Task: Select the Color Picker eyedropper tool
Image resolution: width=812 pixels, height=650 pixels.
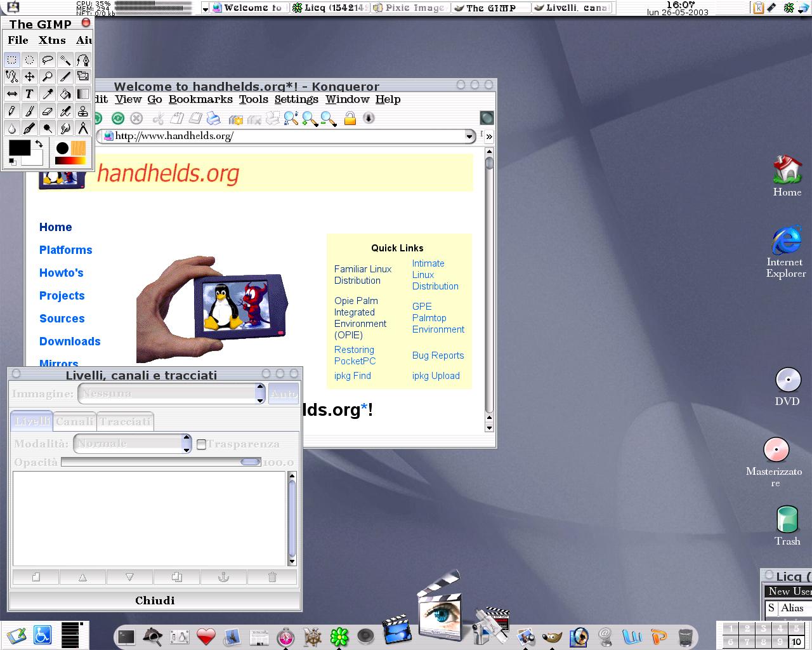Action: tap(48, 94)
